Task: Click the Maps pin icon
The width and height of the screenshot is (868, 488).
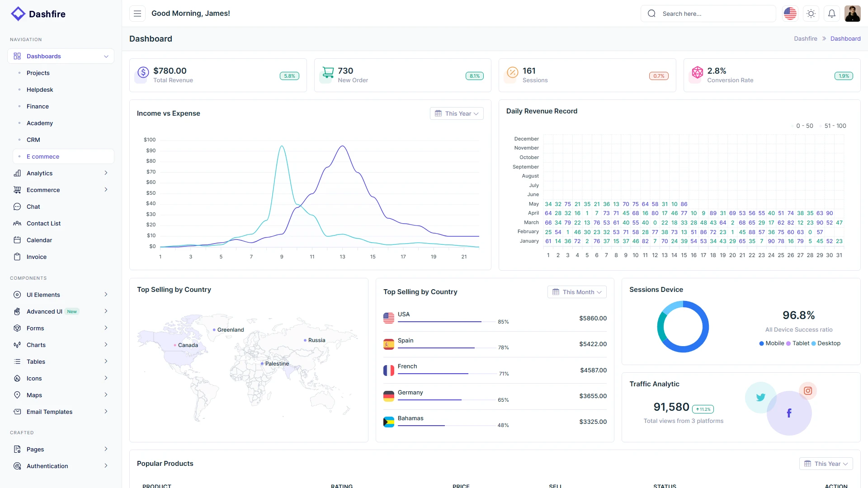Action: tap(17, 395)
